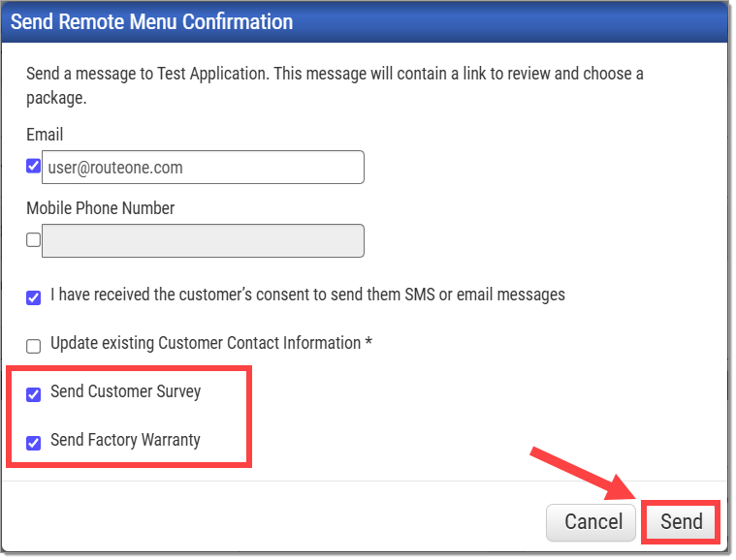Click the Email field label
736x560 pixels.
pyautogui.click(x=45, y=135)
